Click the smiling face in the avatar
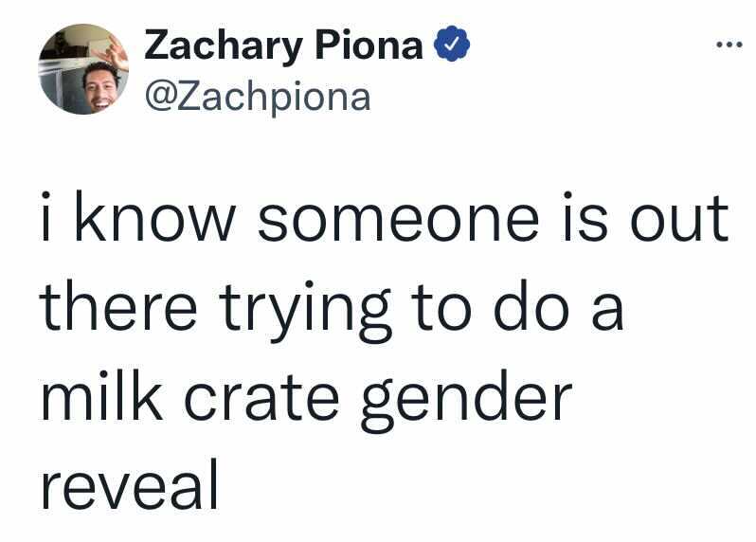Screen dimensions: 756x542 pyautogui.click(x=100, y=88)
